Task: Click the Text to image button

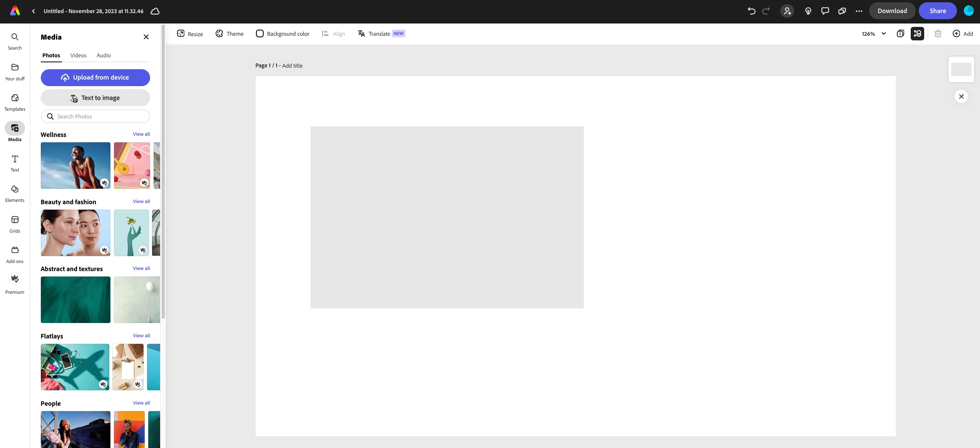Action: tap(95, 98)
